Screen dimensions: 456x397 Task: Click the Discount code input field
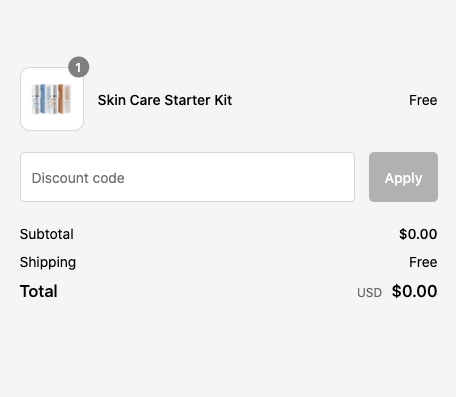pyautogui.click(x=187, y=177)
